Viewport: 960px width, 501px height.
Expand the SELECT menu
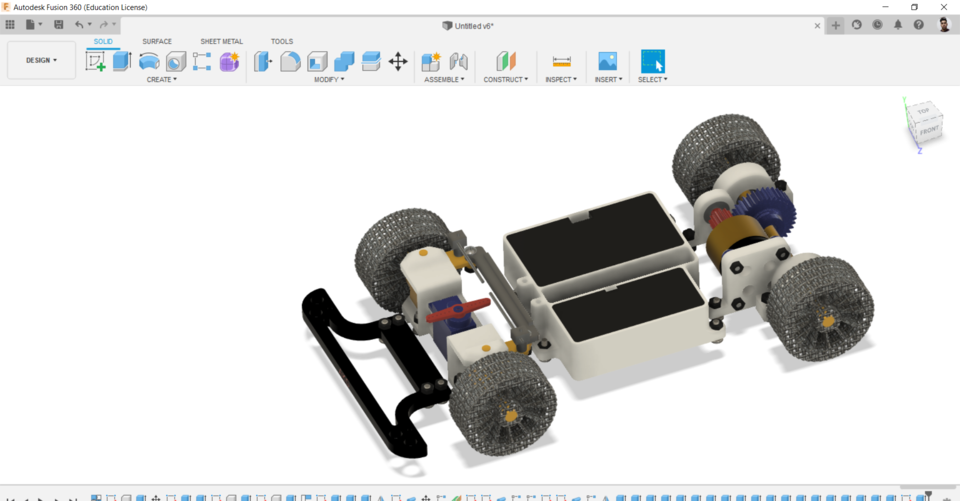(x=653, y=80)
